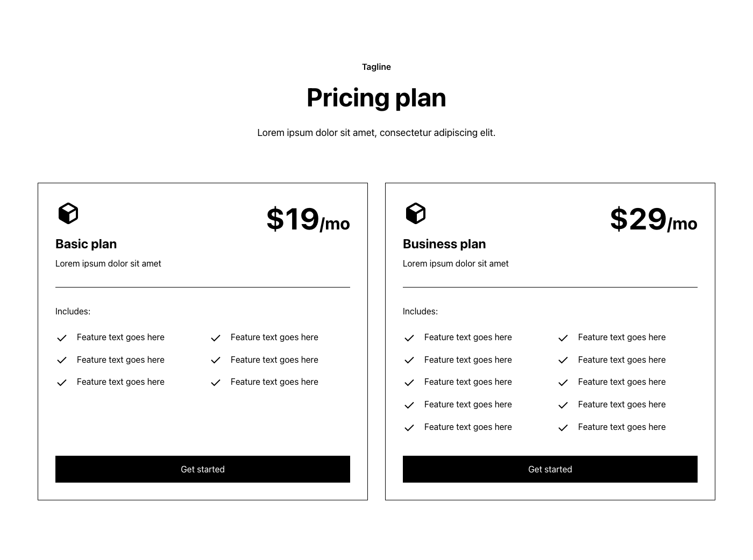The width and height of the screenshot is (753, 560).
Task: Click the Basic plan title
Action: pyautogui.click(x=86, y=244)
